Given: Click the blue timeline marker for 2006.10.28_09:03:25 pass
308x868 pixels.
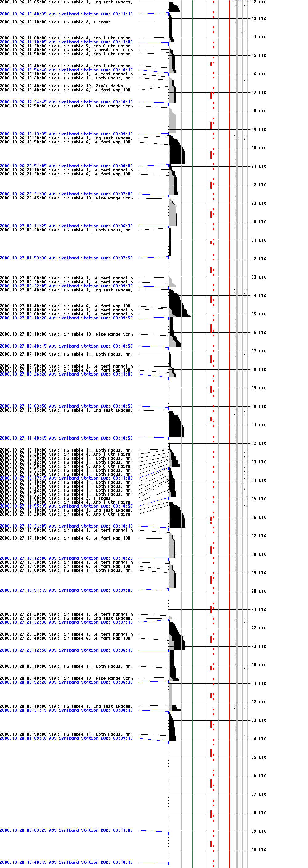Looking at the screenshot, I should (168, 833).
